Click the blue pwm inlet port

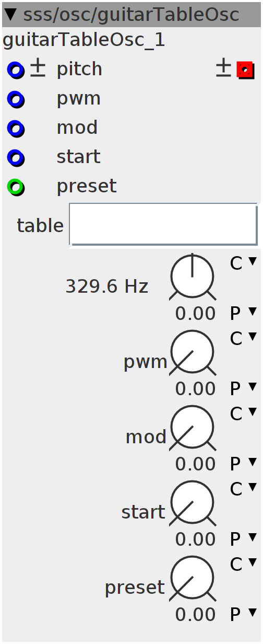click(x=16, y=99)
